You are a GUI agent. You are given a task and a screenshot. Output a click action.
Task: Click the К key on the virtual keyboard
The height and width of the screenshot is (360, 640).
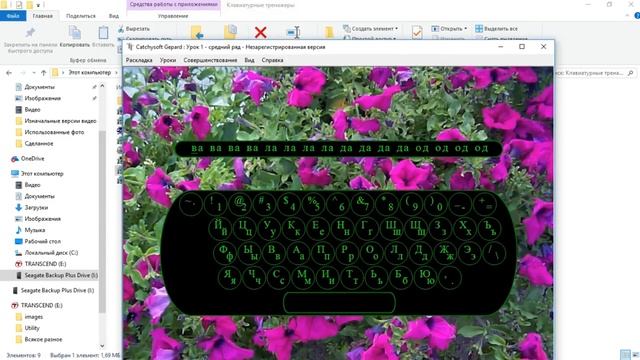point(293,228)
